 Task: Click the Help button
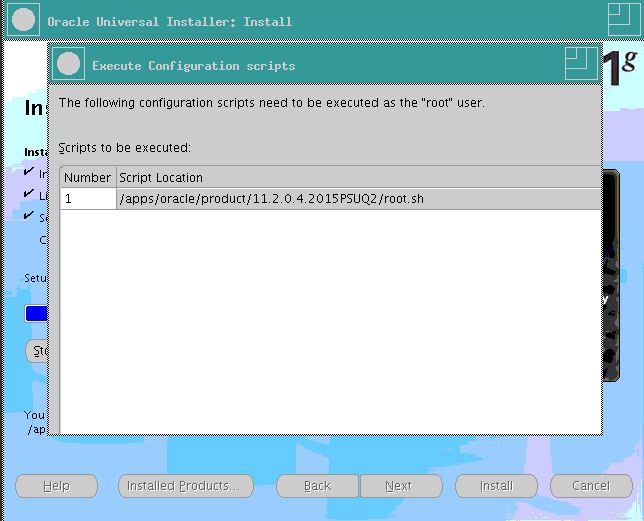tap(56, 486)
